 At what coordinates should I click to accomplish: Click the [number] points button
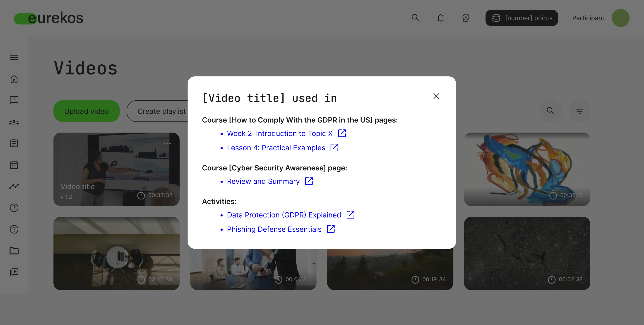521,18
